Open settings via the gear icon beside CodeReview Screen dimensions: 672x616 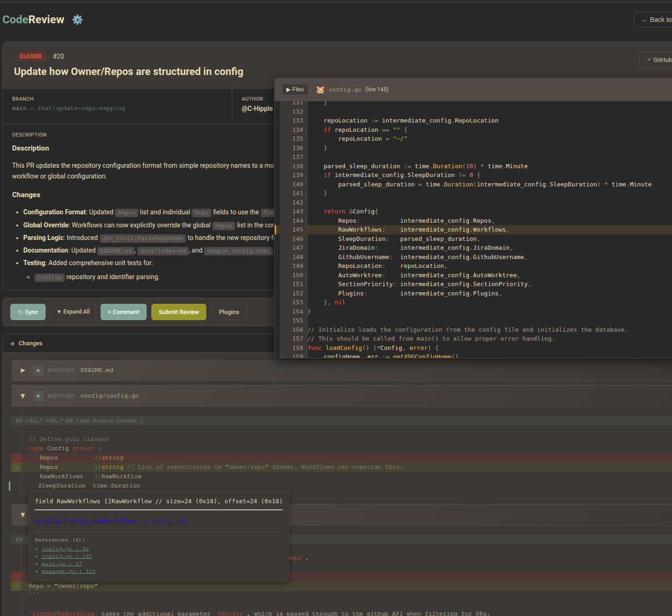coord(77,20)
